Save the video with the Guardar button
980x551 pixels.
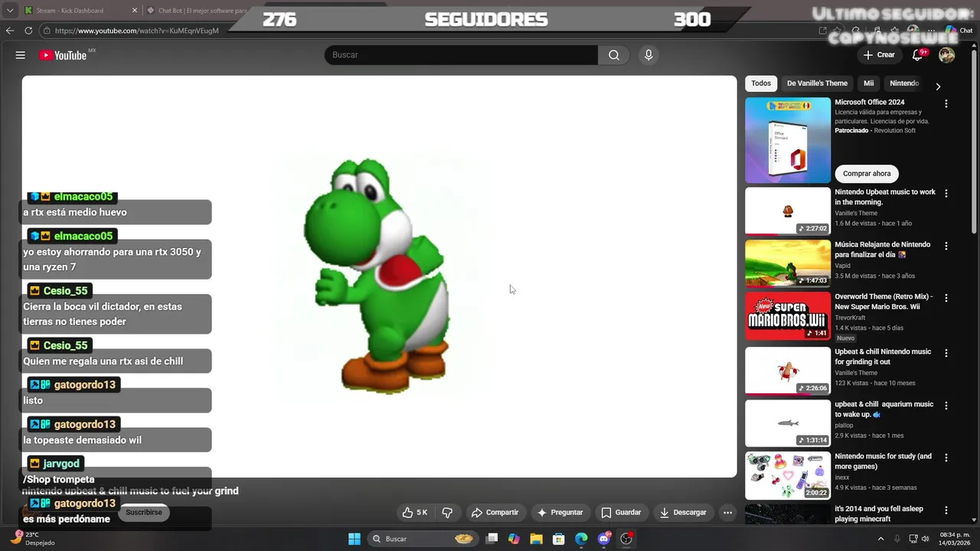621,513
